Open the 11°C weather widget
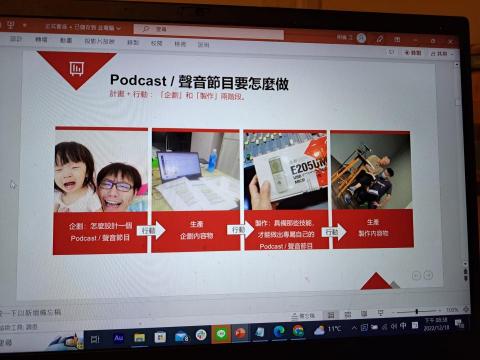 point(328,329)
